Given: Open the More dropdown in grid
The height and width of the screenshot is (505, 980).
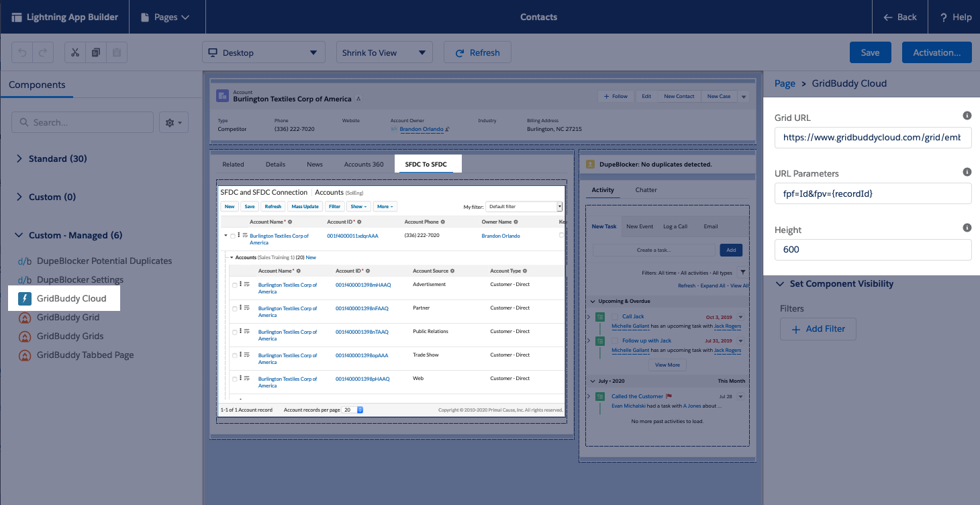Looking at the screenshot, I should (385, 207).
